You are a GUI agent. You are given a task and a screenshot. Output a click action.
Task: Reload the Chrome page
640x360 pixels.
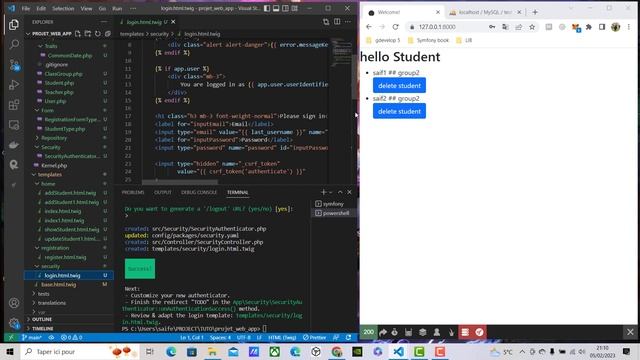(395, 27)
